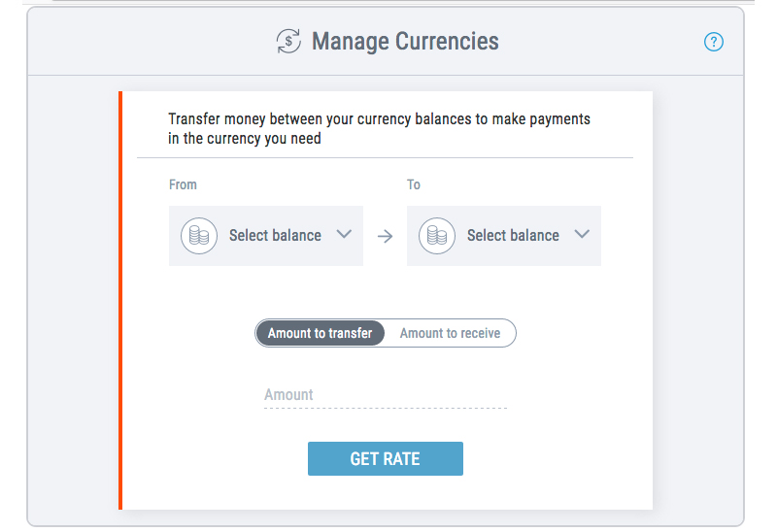Click the Manage Currencies heading text
This screenshot has width=777, height=532.
(x=405, y=42)
